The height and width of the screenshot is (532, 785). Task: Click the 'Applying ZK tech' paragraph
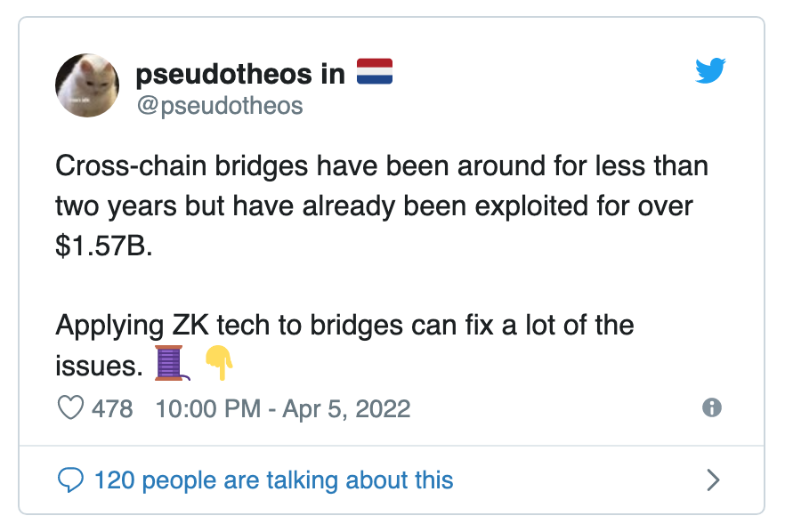tap(345, 345)
